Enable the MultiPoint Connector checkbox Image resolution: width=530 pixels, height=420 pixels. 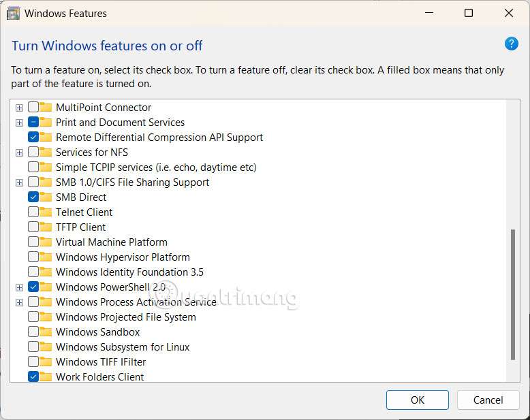click(33, 108)
